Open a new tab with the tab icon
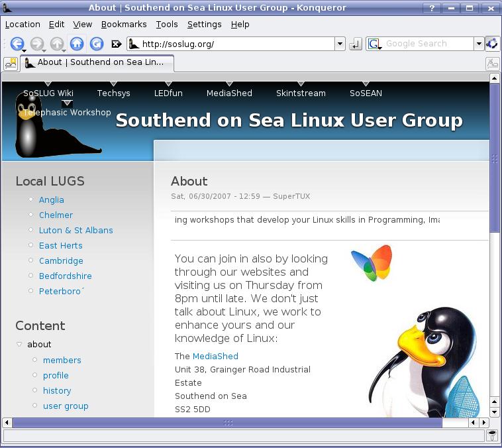The image size is (502, 448). click(11, 64)
